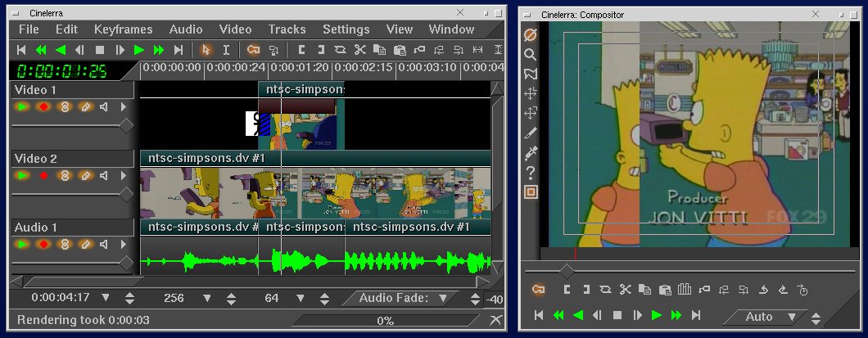Choose the mask editing tool in Compositor
Image resolution: width=868 pixels, height=338 pixels.
pos(531,74)
